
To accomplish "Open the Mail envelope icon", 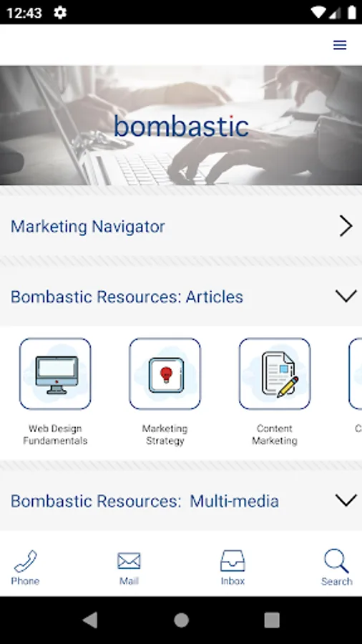I will pos(129,561).
